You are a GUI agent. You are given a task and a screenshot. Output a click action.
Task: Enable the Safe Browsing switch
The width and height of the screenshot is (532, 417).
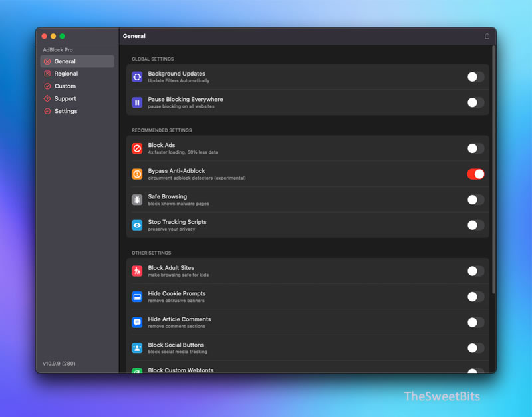(x=475, y=200)
